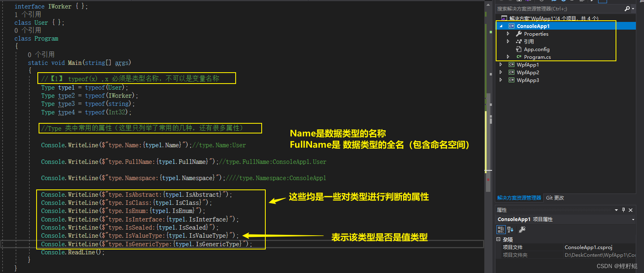The image size is (644, 273).
Task: Open Program.cs in solution explorer
Action: [537, 57]
